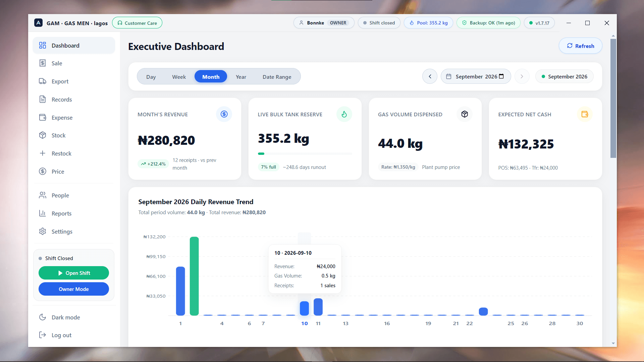The image size is (644, 362).
Task: Click the revenue dollar icon on Month's Revenue card
Action: 224,114
